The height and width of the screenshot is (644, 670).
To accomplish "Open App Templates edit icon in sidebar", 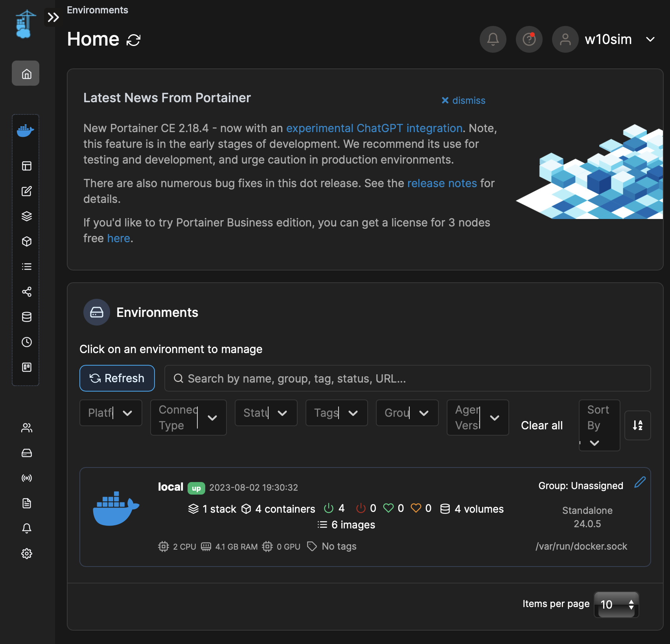I will [26, 191].
